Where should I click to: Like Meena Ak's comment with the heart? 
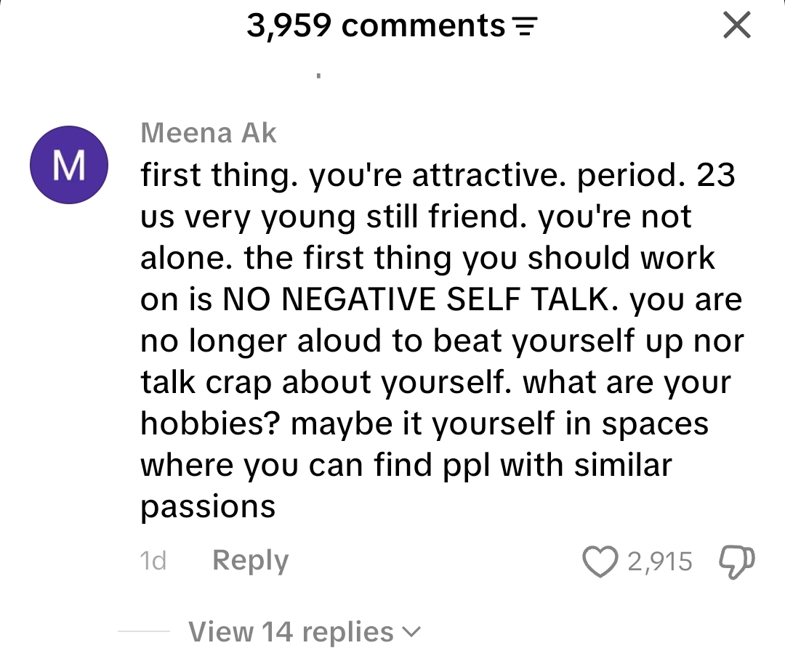[600, 562]
